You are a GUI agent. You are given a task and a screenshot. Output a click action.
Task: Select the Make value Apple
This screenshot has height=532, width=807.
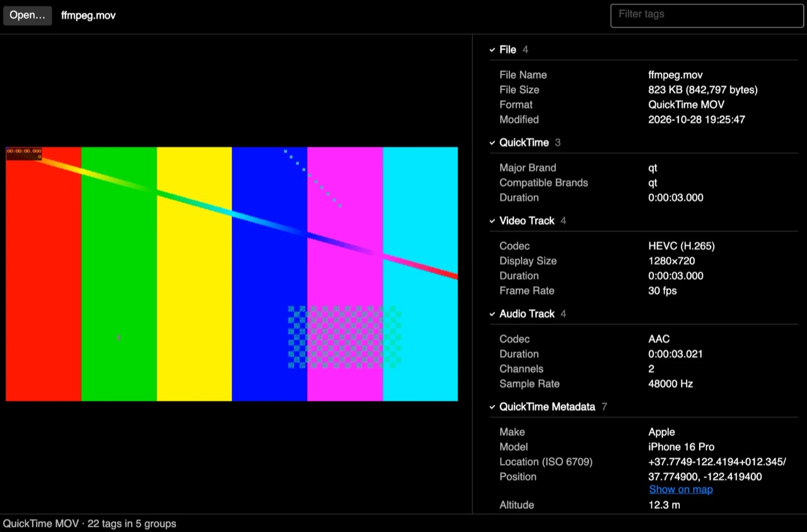661,432
